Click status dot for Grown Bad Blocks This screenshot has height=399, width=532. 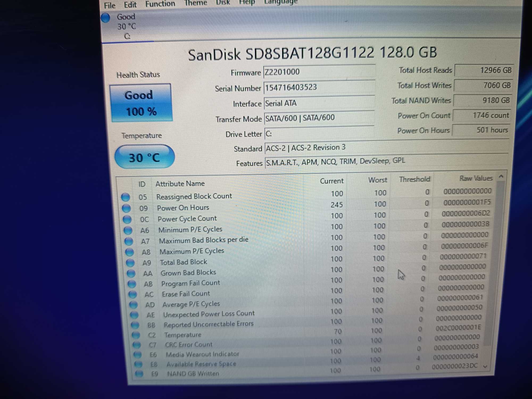(x=131, y=273)
